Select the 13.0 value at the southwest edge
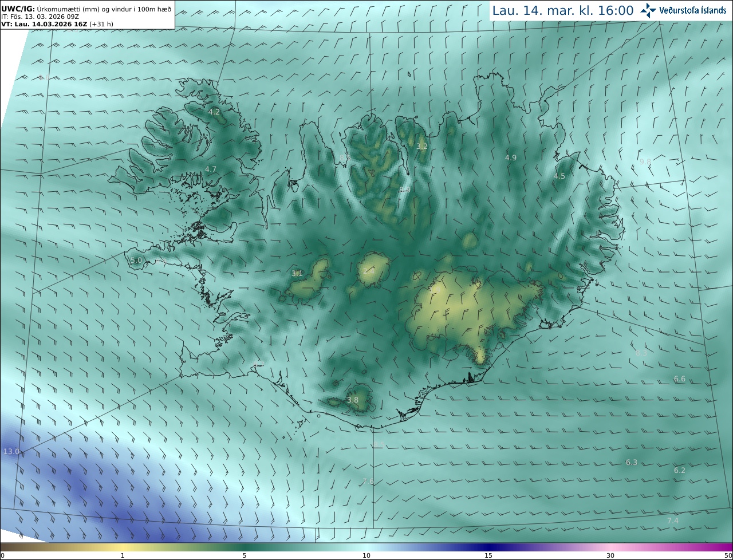This screenshot has height=560, width=733. (x=11, y=451)
